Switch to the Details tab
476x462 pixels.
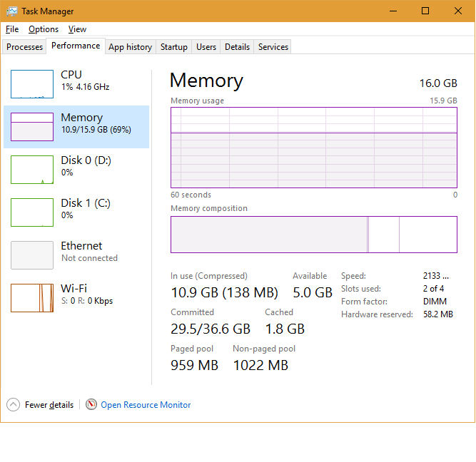coord(237,47)
